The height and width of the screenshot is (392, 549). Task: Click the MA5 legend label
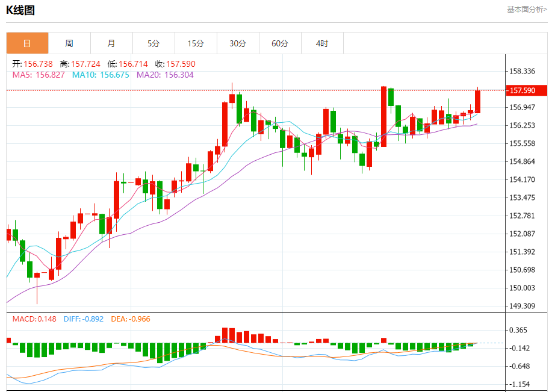[22, 75]
